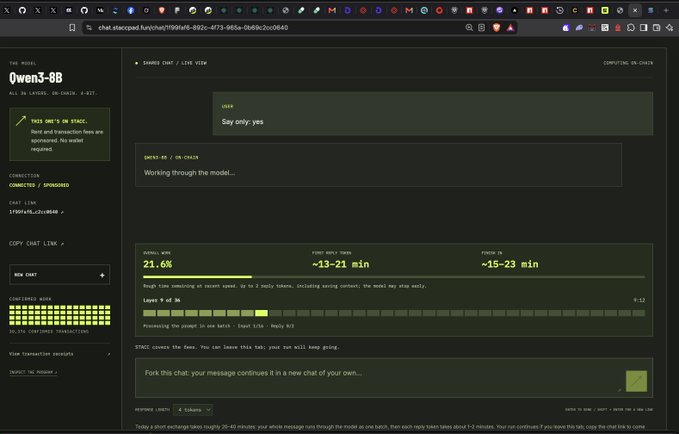Open INSPECT THE PROGRAM link
Screen dimensions: 679x434
coord(33,372)
